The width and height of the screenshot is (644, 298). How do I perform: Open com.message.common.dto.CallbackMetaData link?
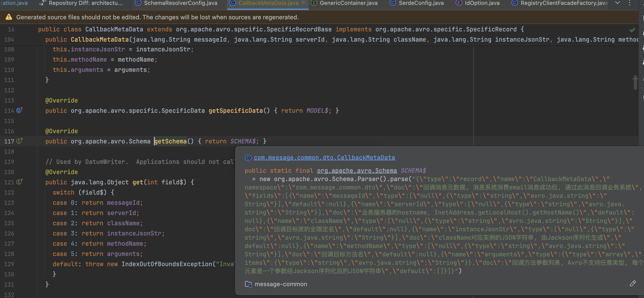[324, 158]
